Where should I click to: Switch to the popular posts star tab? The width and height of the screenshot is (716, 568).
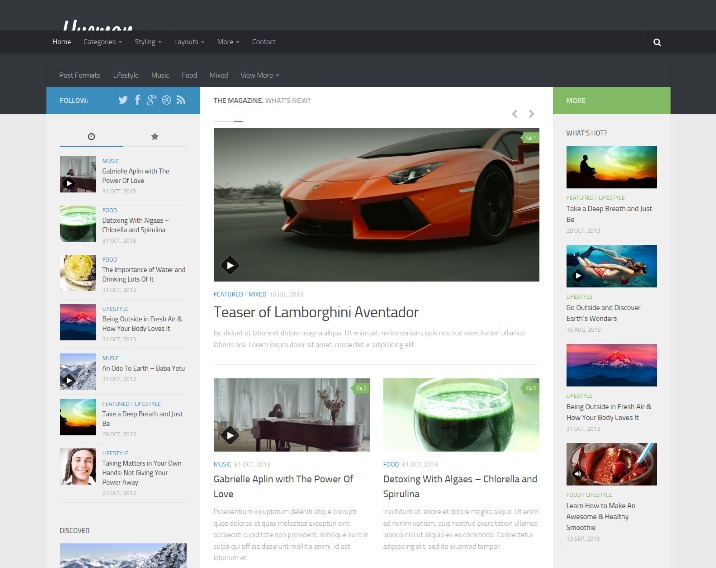[155, 137]
